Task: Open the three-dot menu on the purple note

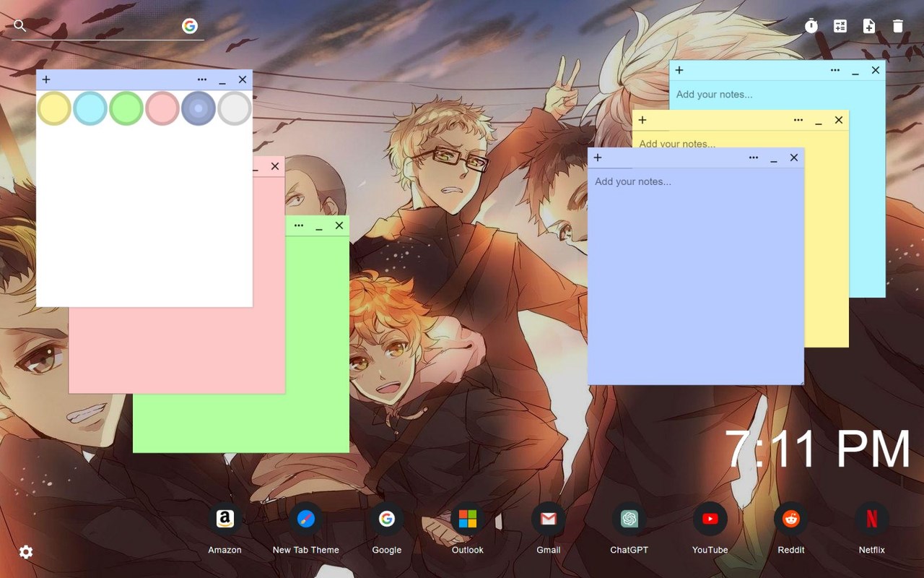Action: click(x=754, y=158)
